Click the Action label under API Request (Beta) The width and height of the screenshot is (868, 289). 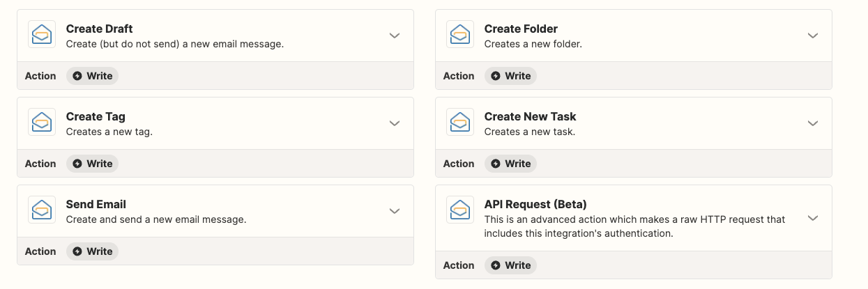(459, 265)
